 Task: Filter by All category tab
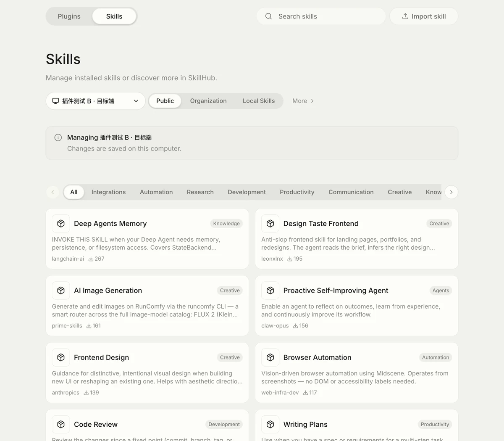click(x=74, y=192)
